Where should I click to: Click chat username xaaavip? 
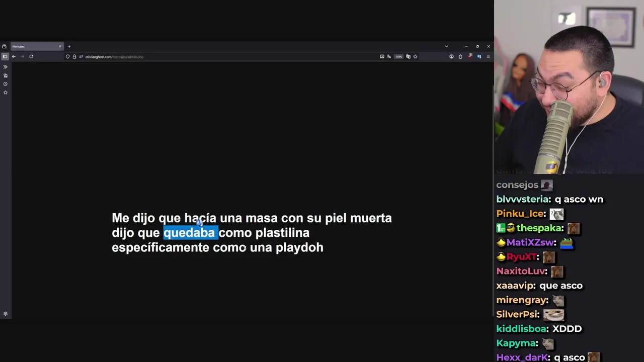click(515, 286)
